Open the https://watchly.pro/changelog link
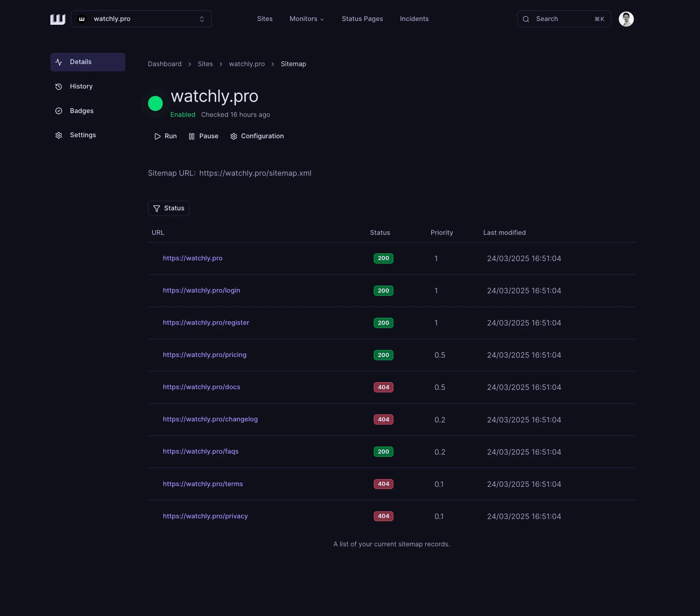700x616 pixels. (x=210, y=419)
